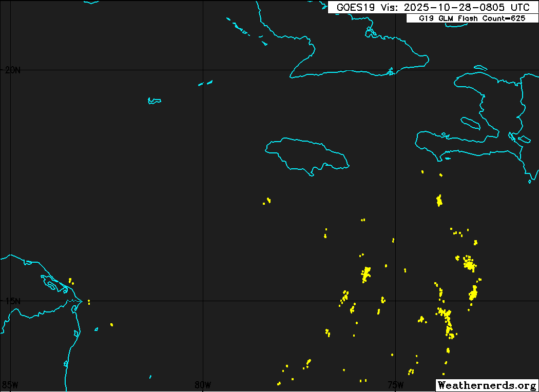Click the lightning flashes over the Honduras coast
Image resolution: width=539 pixels, height=392 pixels.
pyautogui.click(x=71, y=281)
